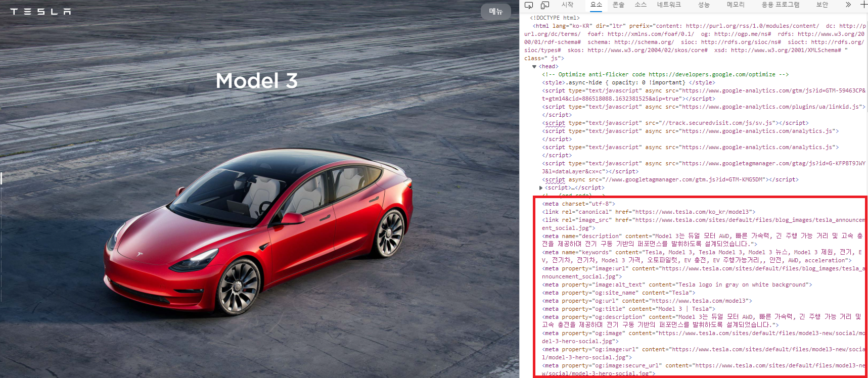Click the Model 3 heading

(x=257, y=81)
